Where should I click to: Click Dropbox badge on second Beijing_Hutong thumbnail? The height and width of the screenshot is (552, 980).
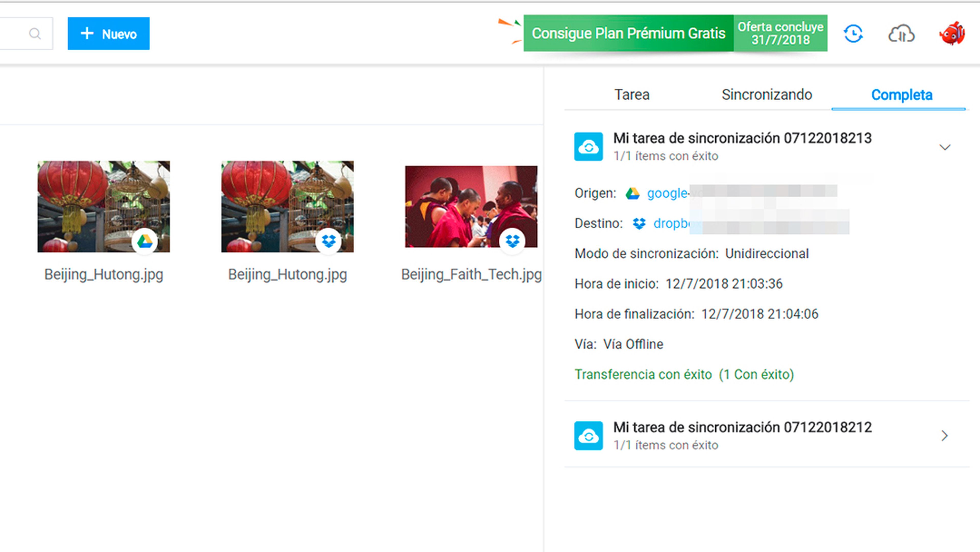(x=328, y=241)
